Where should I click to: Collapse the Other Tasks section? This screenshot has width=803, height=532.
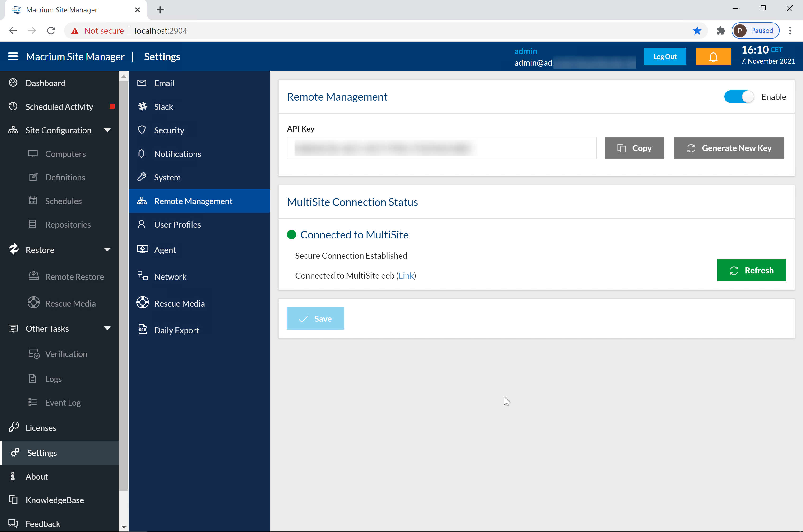pos(107,328)
